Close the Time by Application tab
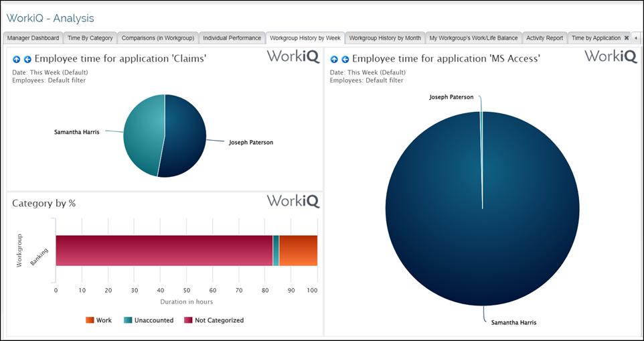The width and height of the screenshot is (644, 341). pos(627,38)
